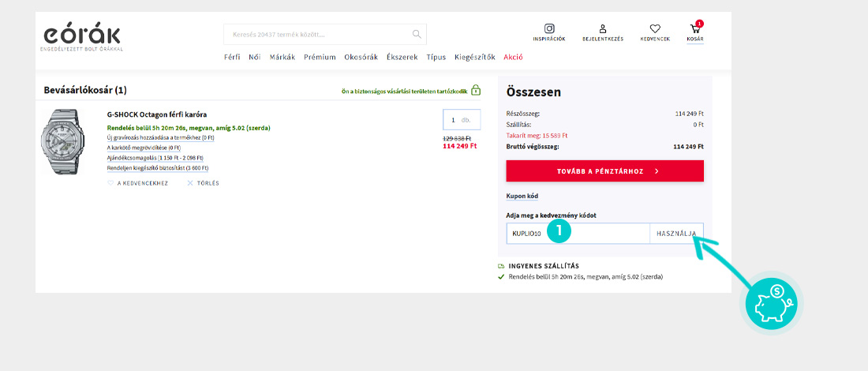Open Kedvencek via the heart icon
868x371 pixels.
point(655,28)
